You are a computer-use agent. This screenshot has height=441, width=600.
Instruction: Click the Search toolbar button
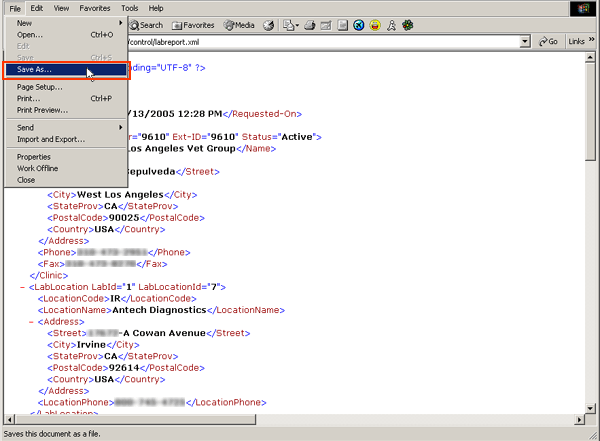pos(147,26)
